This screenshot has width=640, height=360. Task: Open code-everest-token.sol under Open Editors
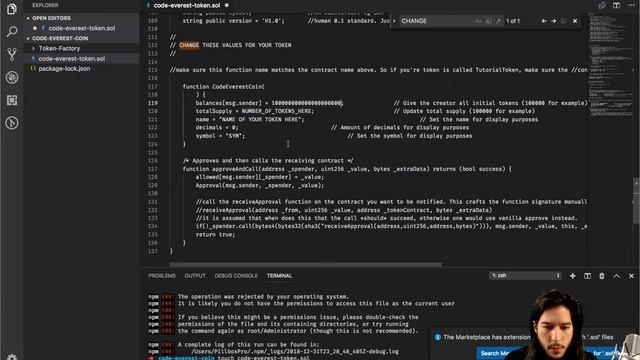click(x=82, y=28)
